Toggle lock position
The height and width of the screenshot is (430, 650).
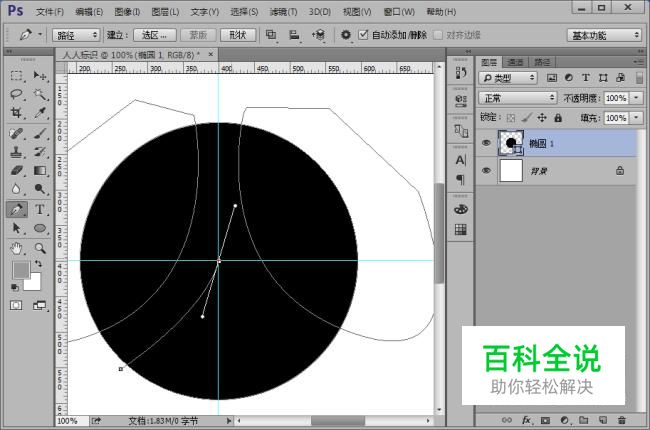click(542, 118)
